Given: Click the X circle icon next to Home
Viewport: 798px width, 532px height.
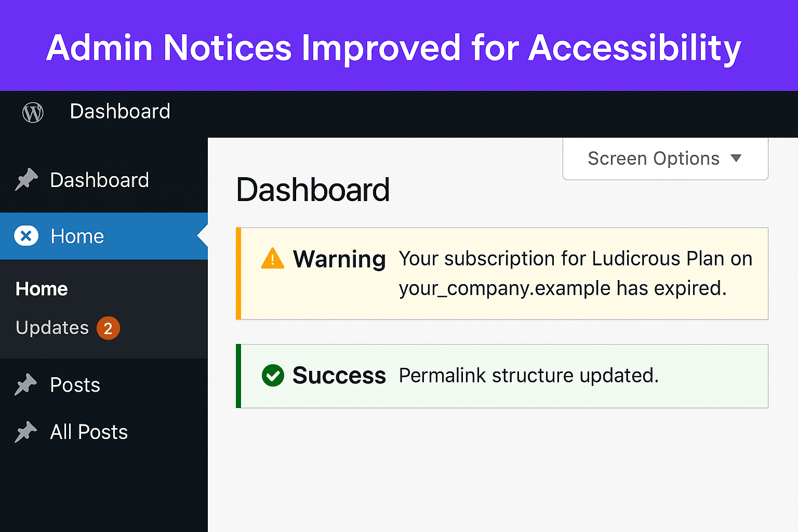Looking at the screenshot, I should (26, 236).
